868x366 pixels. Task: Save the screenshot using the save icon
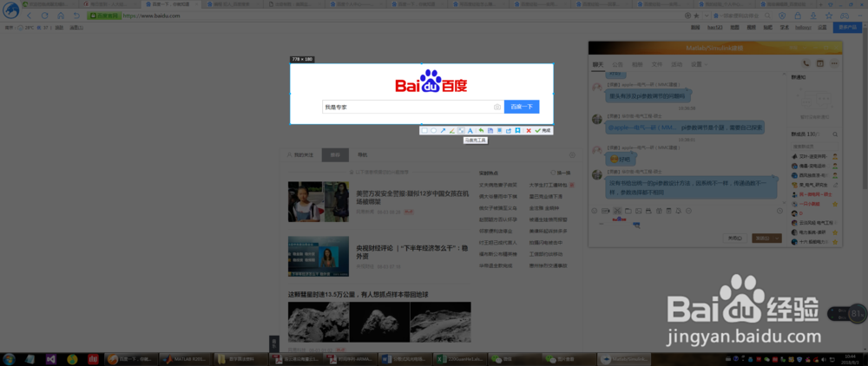point(490,130)
